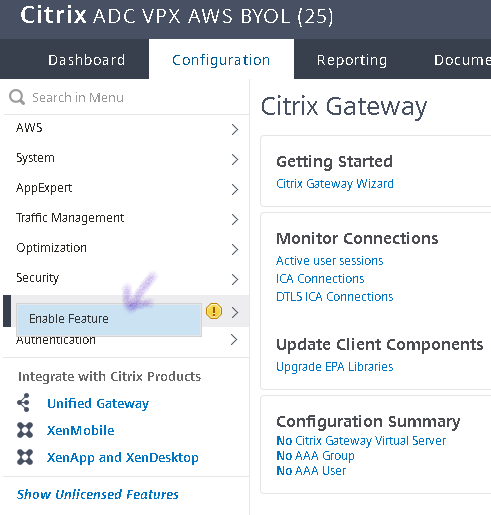Expand the Traffic Management chevron

(235, 219)
